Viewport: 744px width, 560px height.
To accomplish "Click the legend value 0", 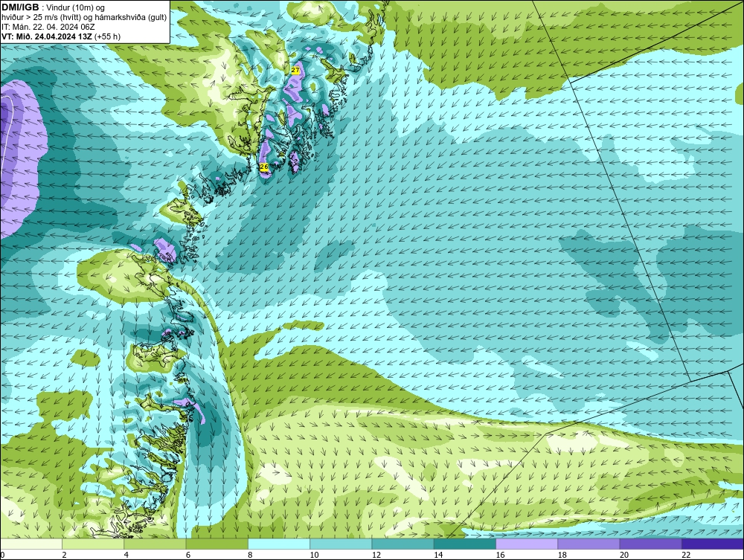I will click(x=2, y=555).
